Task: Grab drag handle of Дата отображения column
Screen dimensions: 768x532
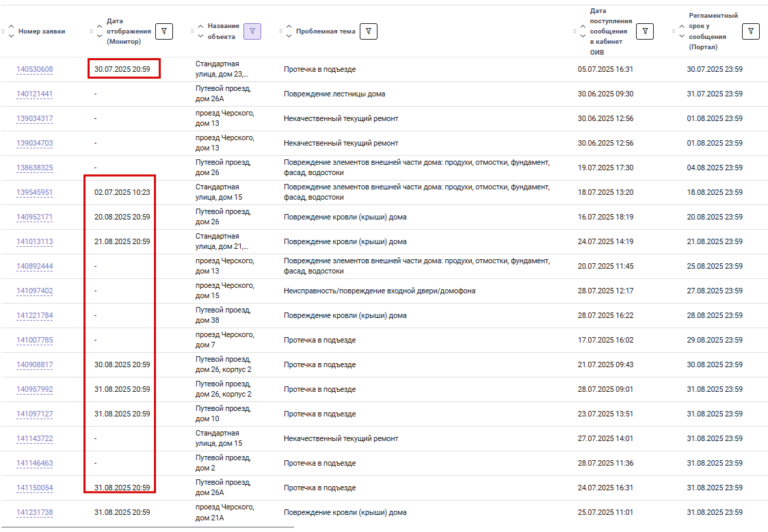Action: point(91,31)
